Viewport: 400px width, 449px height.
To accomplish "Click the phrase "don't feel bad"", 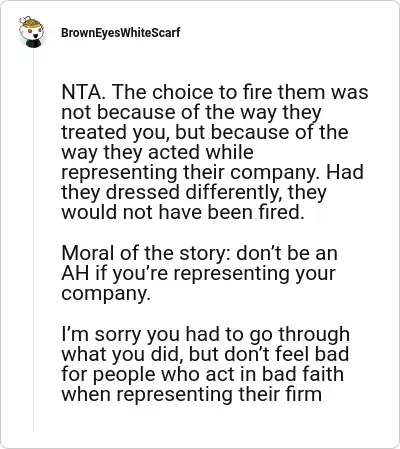I will coord(287,354).
